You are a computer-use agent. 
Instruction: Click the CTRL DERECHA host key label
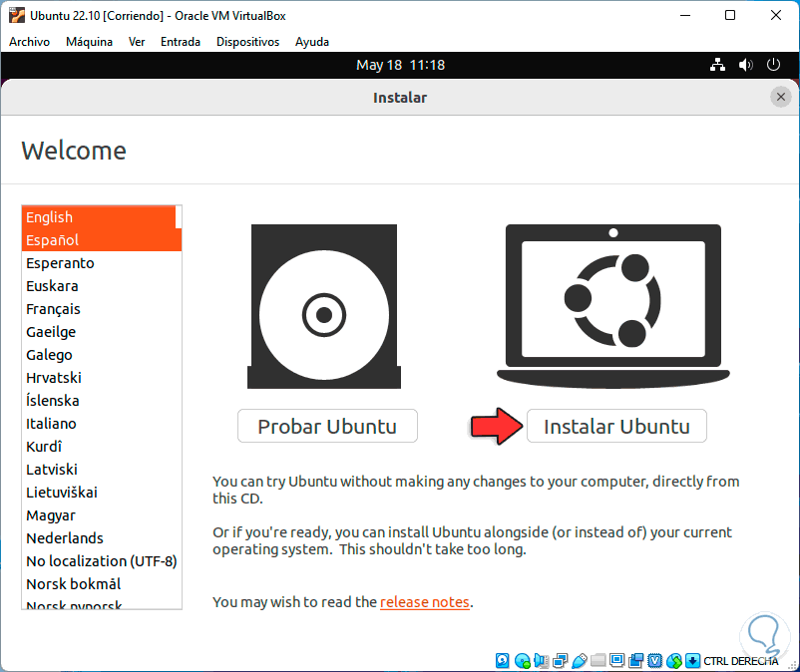click(740, 661)
